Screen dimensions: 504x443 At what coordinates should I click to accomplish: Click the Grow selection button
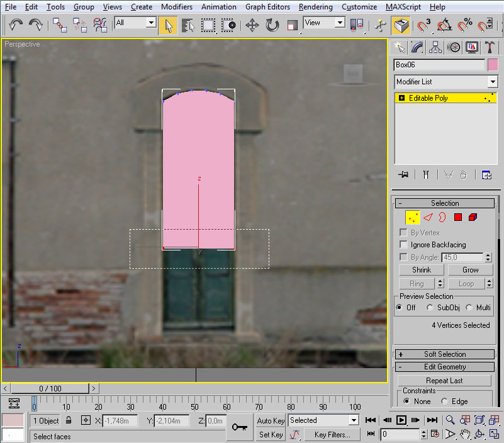pyautogui.click(x=470, y=270)
